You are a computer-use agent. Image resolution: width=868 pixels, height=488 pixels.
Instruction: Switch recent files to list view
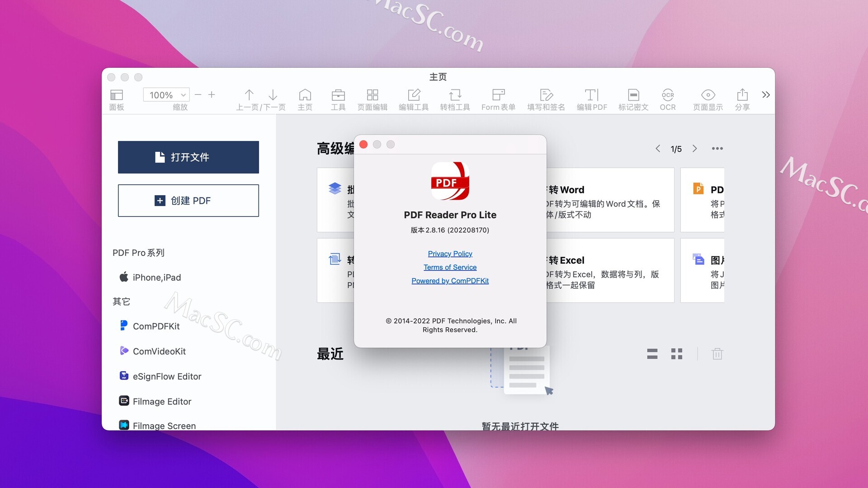[652, 354]
